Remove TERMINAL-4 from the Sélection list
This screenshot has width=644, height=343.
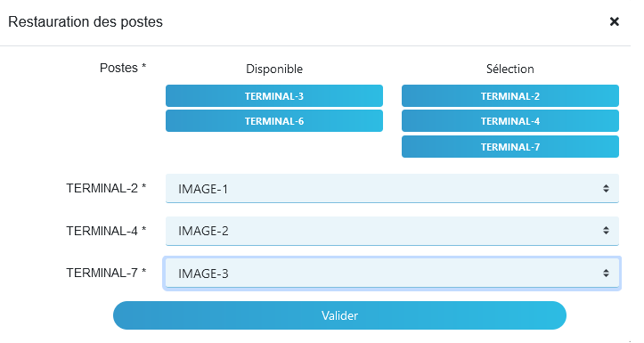[x=510, y=121]
